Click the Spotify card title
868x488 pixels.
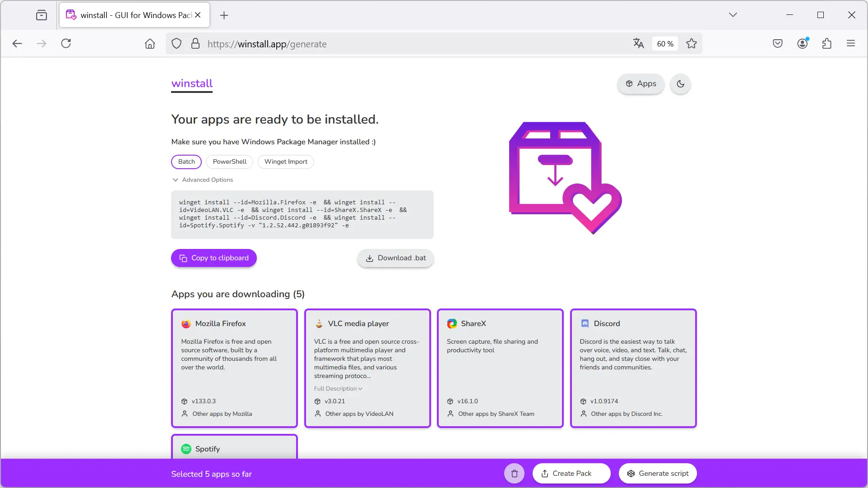(208, 449)
